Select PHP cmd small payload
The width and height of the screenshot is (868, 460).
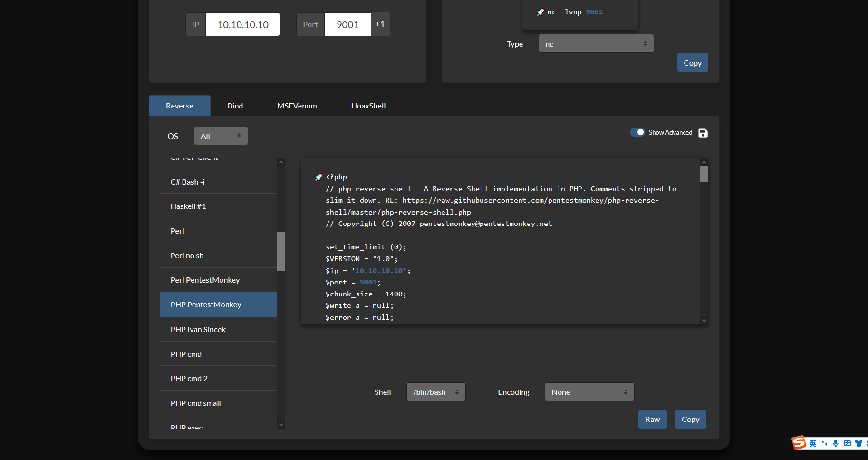click(x=218, y=403)
